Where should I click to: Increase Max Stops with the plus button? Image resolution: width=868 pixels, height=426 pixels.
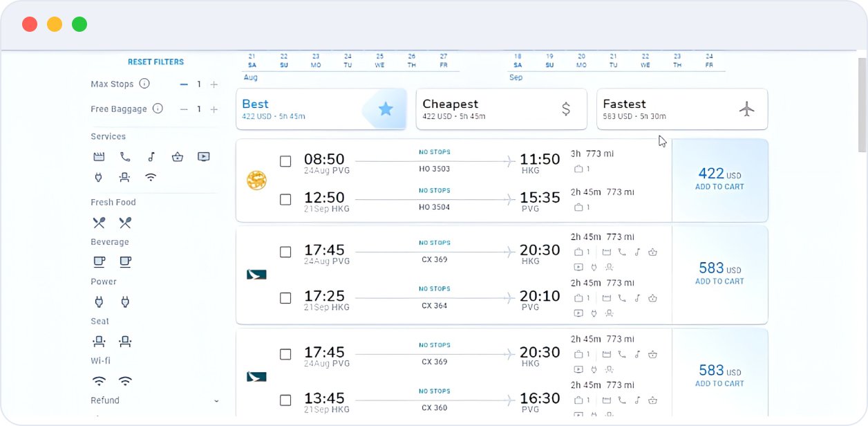214,84
